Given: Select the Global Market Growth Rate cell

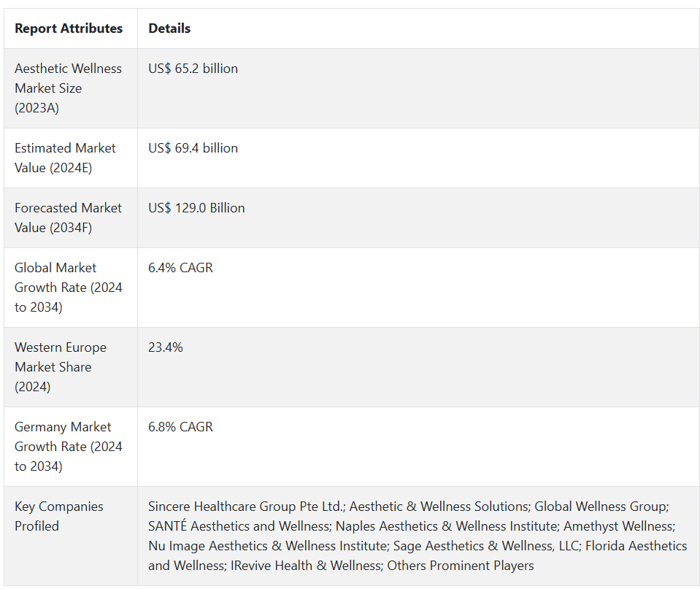Looking at the screenshot, I should 68,288.
